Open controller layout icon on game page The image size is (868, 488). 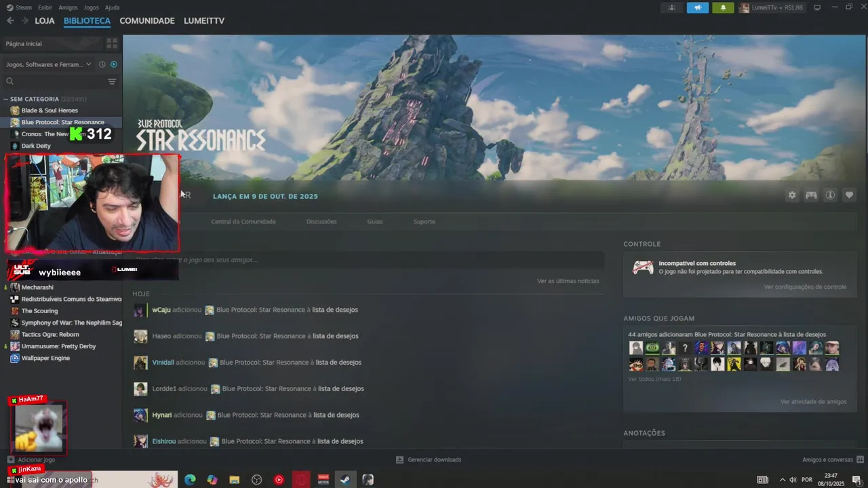(810, 195)
